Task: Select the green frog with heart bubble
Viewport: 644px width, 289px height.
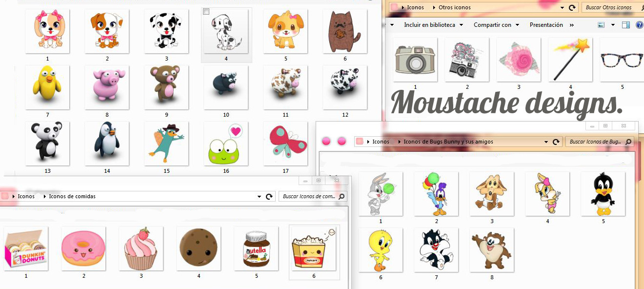Action: (x=226, y=144)
